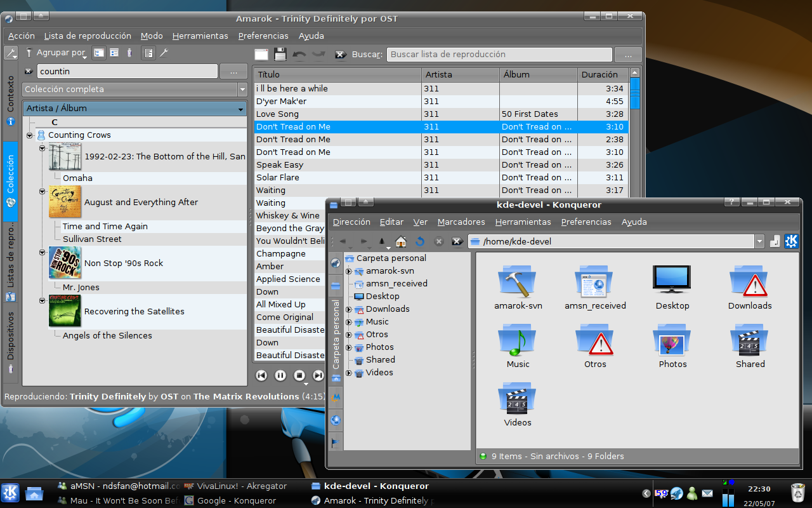Stop loading in Konqueror
Screen dimensions: 812x508
pyautogui.click(x=438, y=241)
